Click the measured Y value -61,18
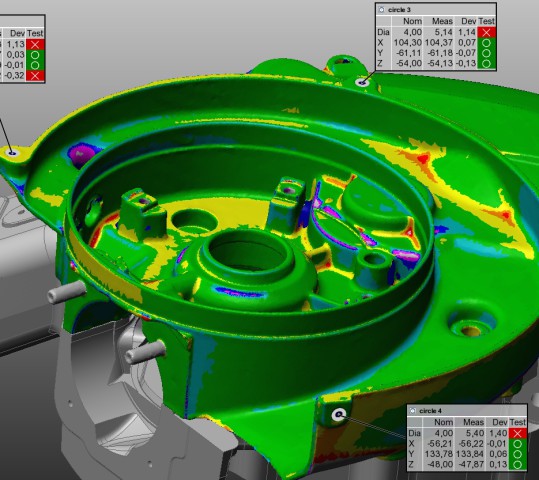 point(440,53)
